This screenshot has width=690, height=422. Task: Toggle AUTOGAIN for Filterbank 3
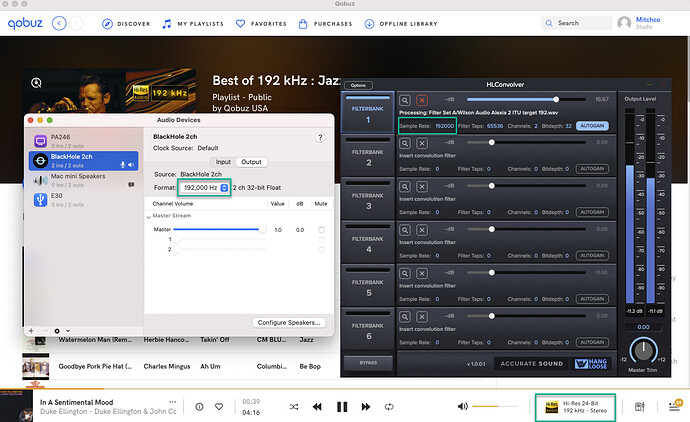point(592,212)
